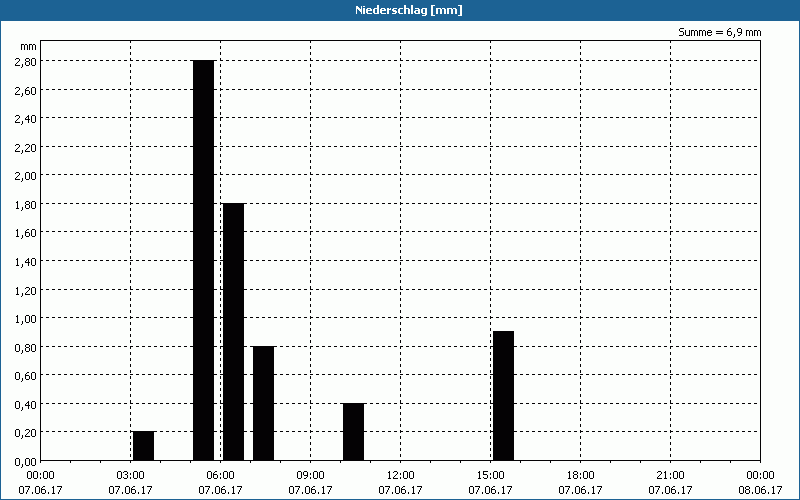This screenshot has width=800, height=500.
Task: Click the y-axis label 2,40
Action: coord(28,118)
